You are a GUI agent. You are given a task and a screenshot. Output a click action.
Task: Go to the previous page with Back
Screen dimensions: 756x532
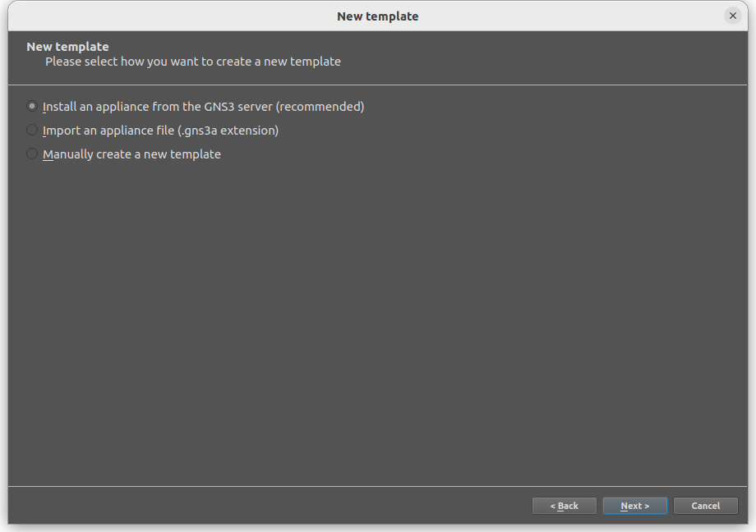tap(564, 506)
